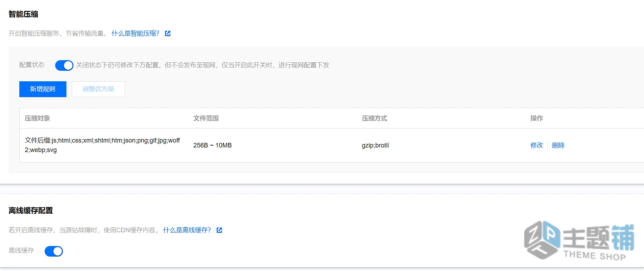Click the 新增规则 button

coord(43,89)
